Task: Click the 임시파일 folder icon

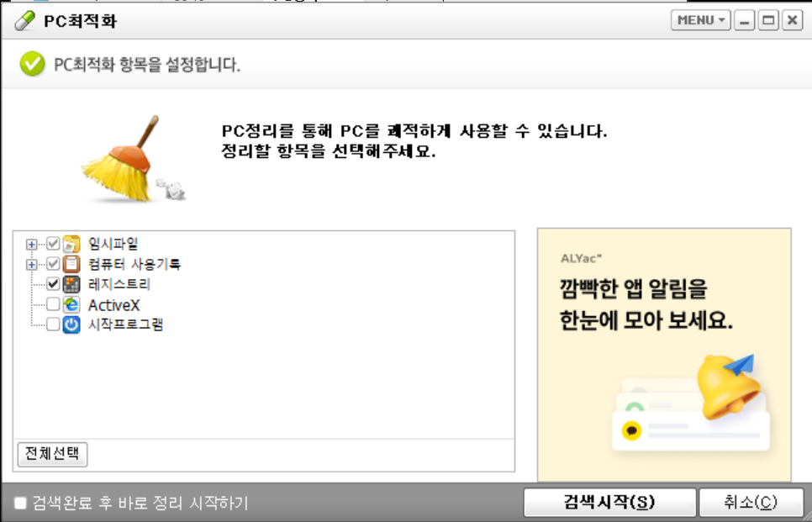Action: 71,244
